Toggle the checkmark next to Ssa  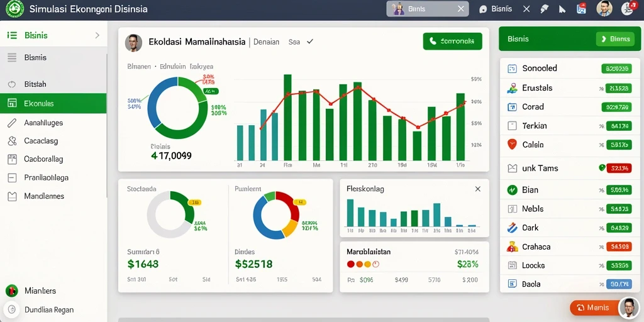pos(310,42)
